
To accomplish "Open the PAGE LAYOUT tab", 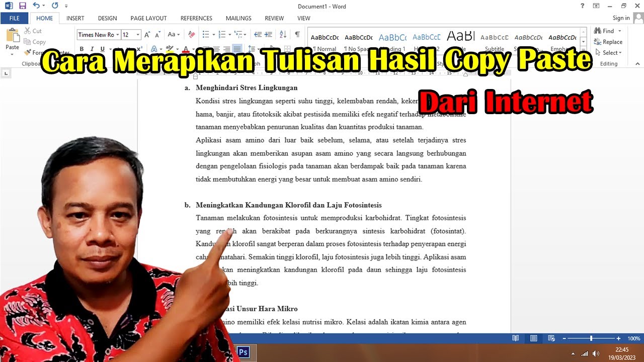I will click(148, 18).
